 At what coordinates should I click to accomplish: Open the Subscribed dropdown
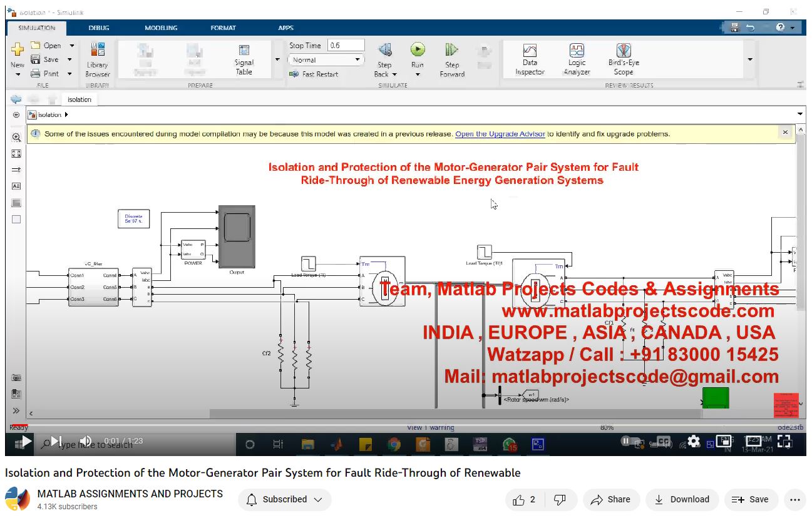click(x=284, y=499)
